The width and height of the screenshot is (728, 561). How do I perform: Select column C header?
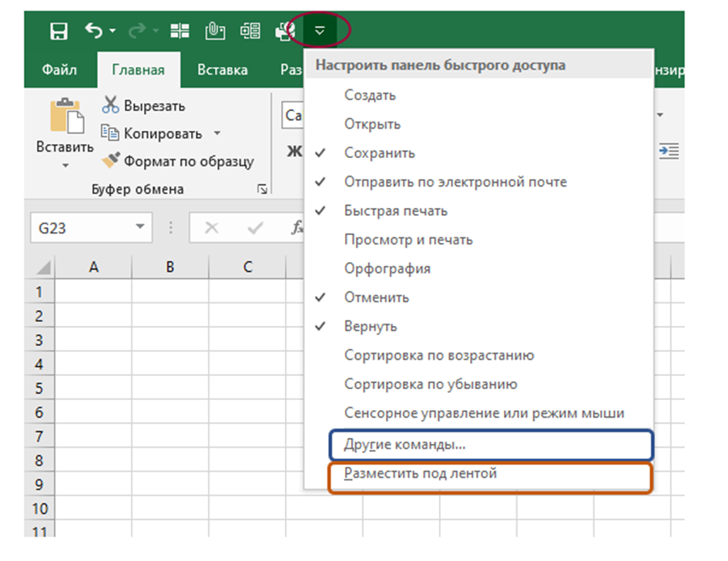pos(247,267)
